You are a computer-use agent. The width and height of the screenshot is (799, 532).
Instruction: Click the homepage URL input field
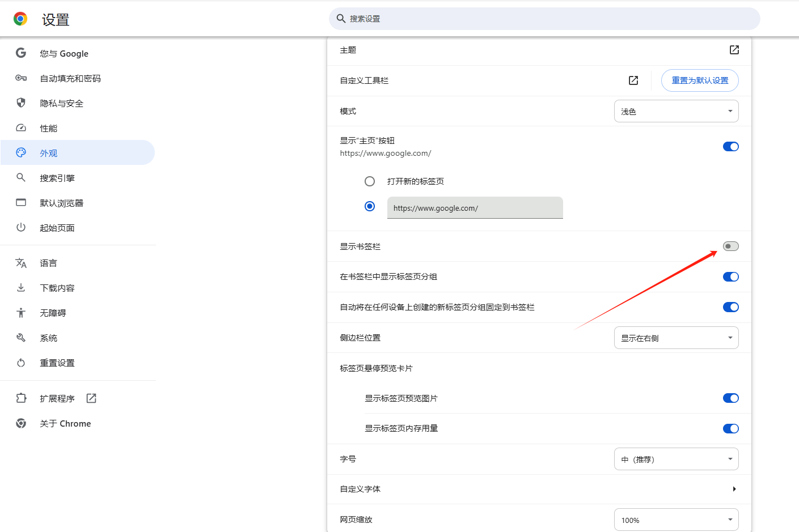click(x=475, y=207)
